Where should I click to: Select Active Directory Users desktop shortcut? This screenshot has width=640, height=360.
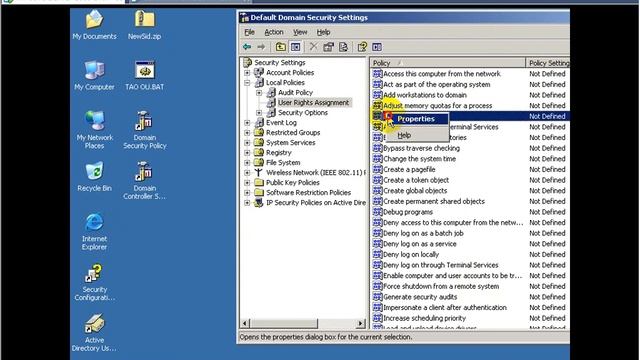pos(94,332)
